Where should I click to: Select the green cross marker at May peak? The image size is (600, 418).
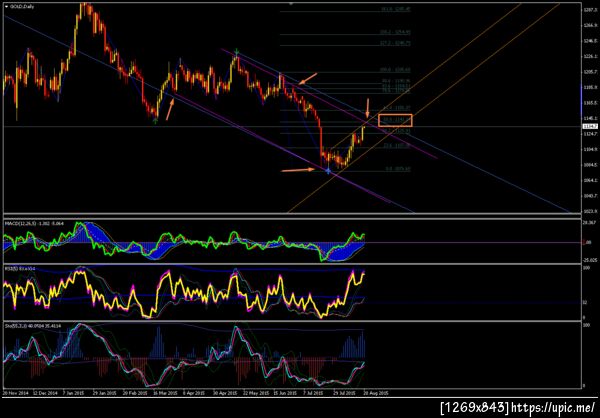237,51
